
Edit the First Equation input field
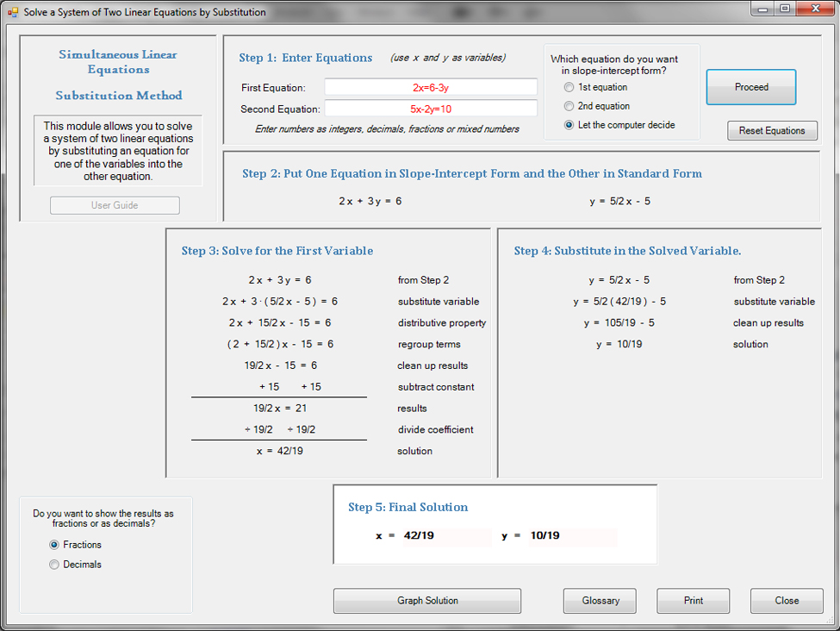click(x=430, y=87)
